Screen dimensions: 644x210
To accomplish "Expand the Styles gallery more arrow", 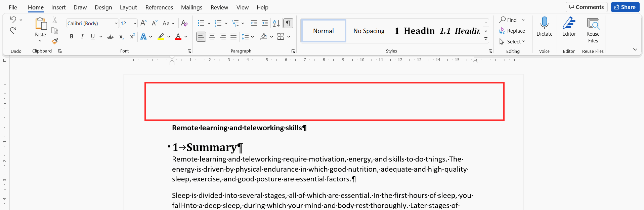I will tap(486, 39).
